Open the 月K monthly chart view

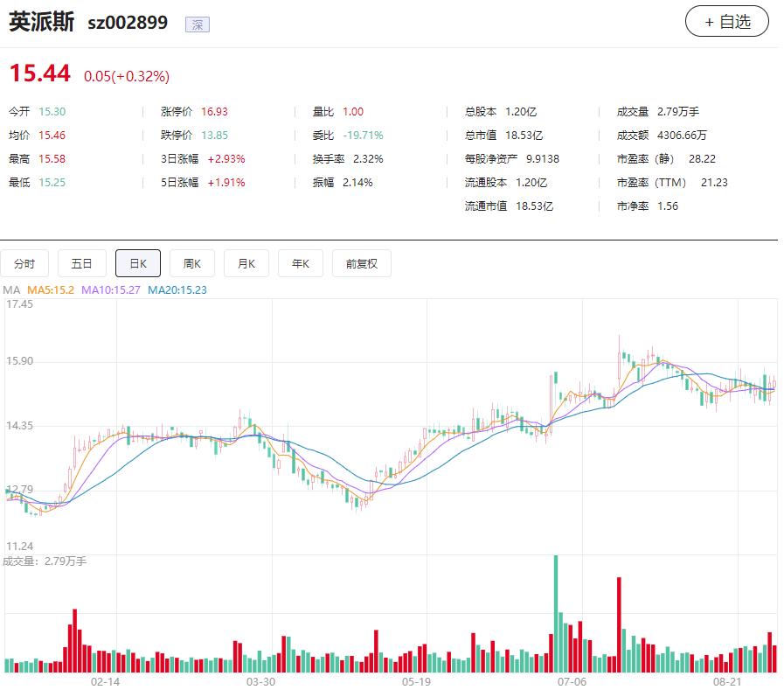(247, 262)
